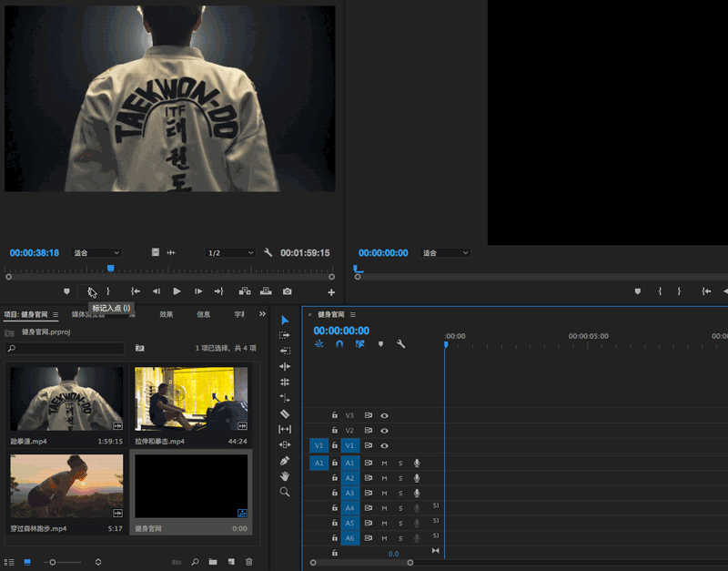
Task: Toggle V2 track output eye
Action: point(384,431)
